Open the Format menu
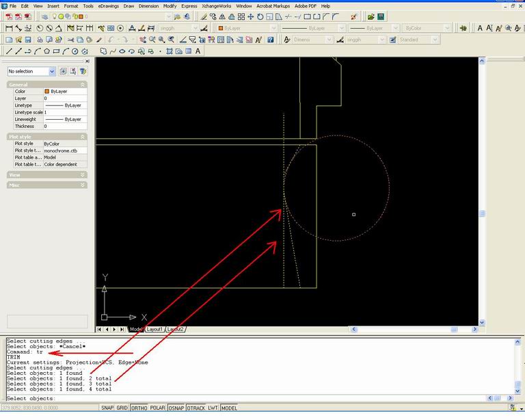This screenshot has width=525, height=420. coord(71,6)
